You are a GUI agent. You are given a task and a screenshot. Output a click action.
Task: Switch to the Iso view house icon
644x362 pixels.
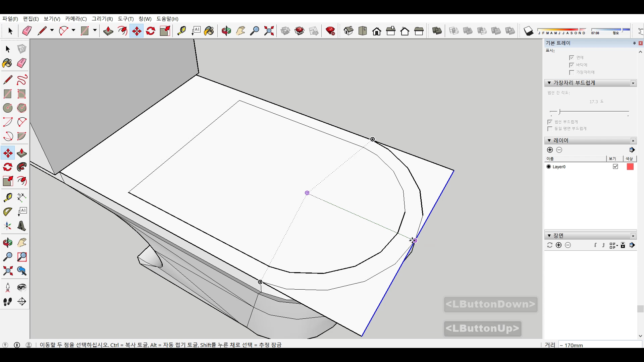348,31
